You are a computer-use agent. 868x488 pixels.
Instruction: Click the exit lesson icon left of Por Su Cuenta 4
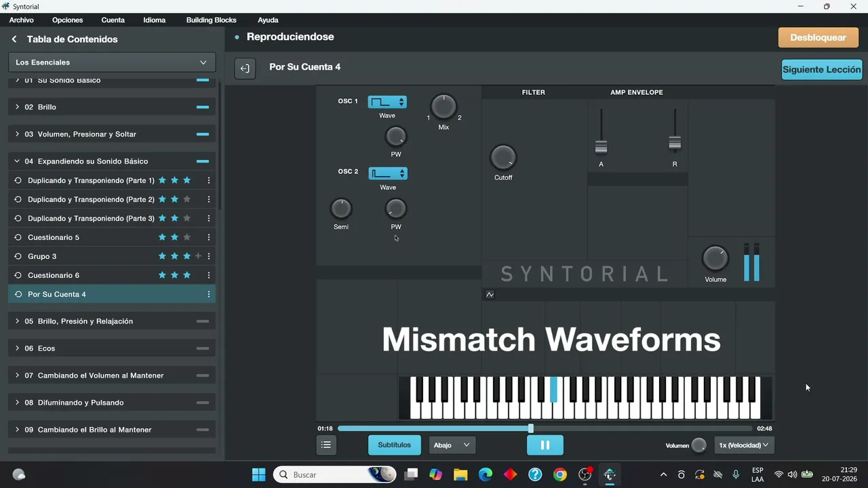click(x=245, y=68)
